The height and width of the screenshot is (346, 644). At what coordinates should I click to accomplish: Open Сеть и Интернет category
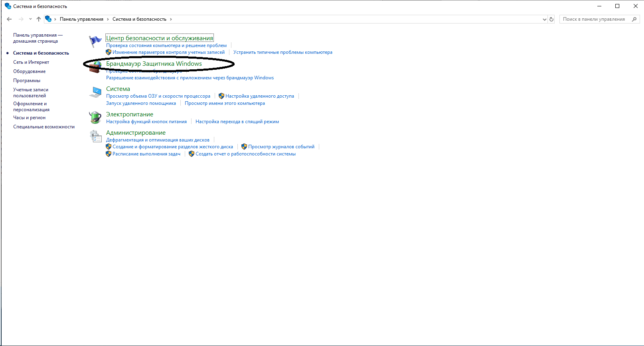31,62
